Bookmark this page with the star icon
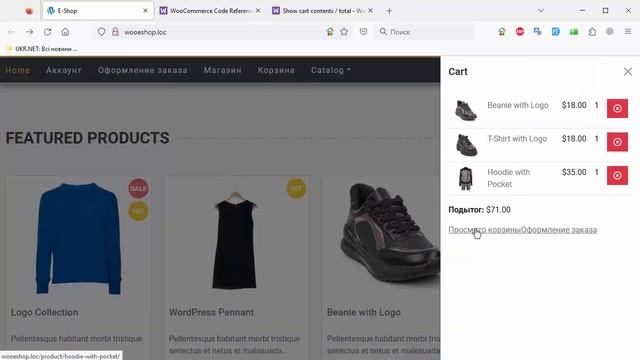This screenshot has height=360, width=640. point(344,32)
